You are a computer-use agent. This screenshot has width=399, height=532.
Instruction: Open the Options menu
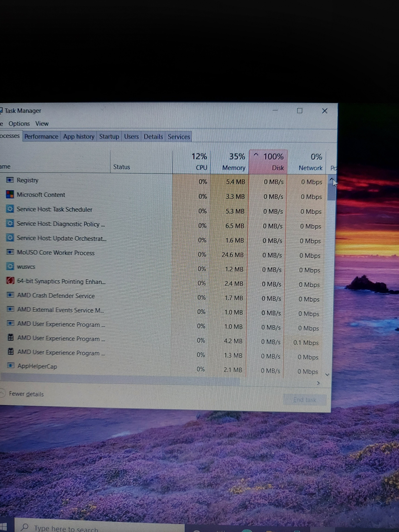click(19, 124)
